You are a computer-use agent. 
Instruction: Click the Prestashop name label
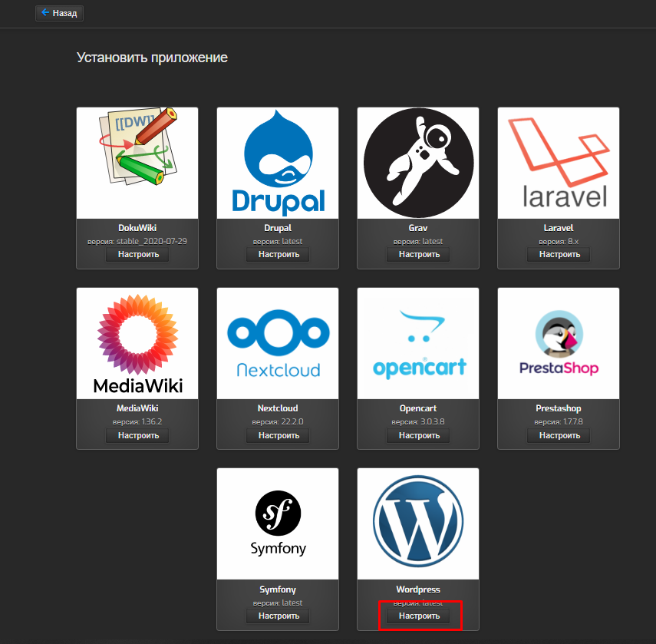559,408
